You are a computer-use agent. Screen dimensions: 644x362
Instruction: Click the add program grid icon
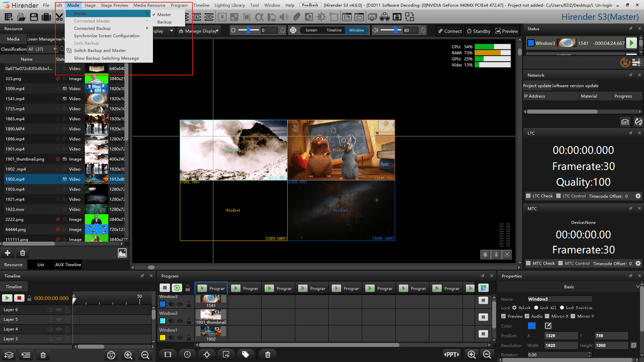coord(483,288)
